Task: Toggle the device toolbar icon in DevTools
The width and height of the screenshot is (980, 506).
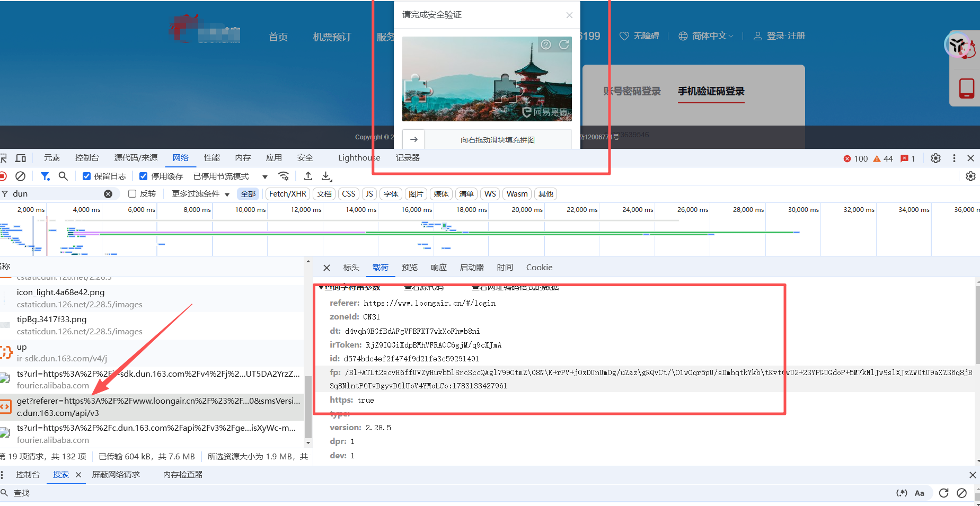Action: coord(21,158)
